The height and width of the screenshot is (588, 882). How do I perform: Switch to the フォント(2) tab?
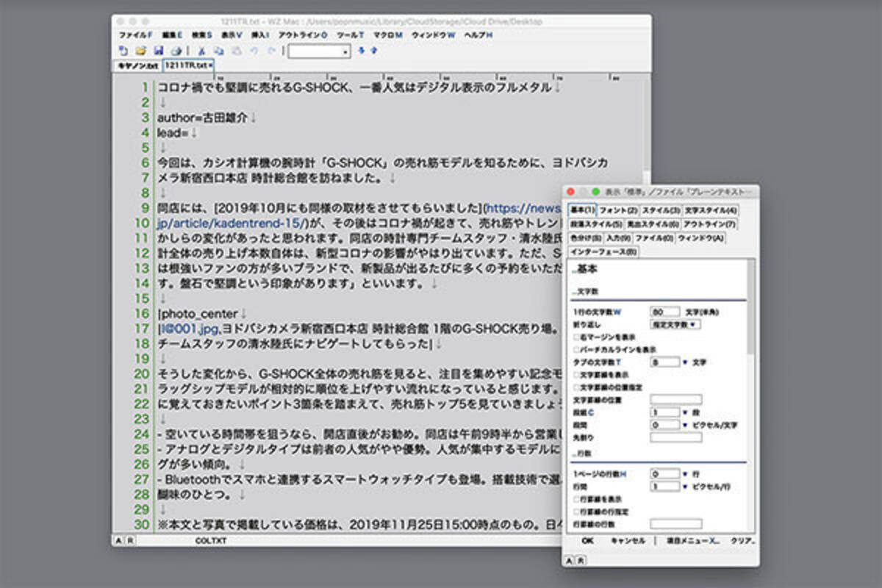(x=618, y=211)
